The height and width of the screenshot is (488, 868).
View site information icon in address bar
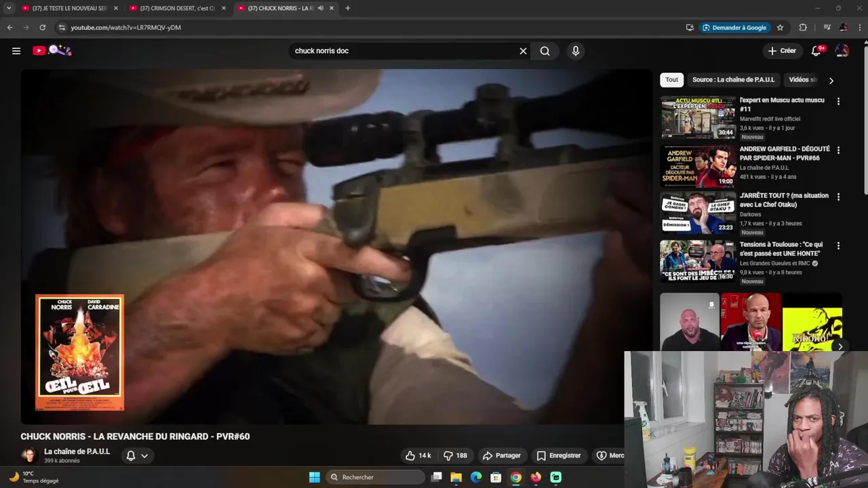pyautogui.click(x=62, y=28)
